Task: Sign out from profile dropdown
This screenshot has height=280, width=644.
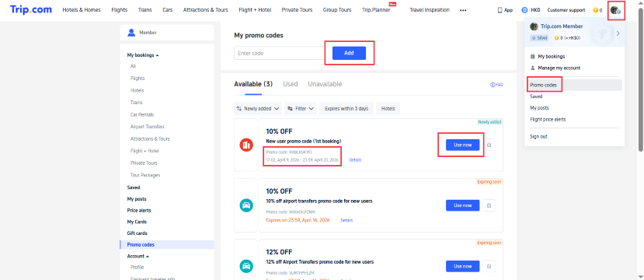Action: point(538,137)
